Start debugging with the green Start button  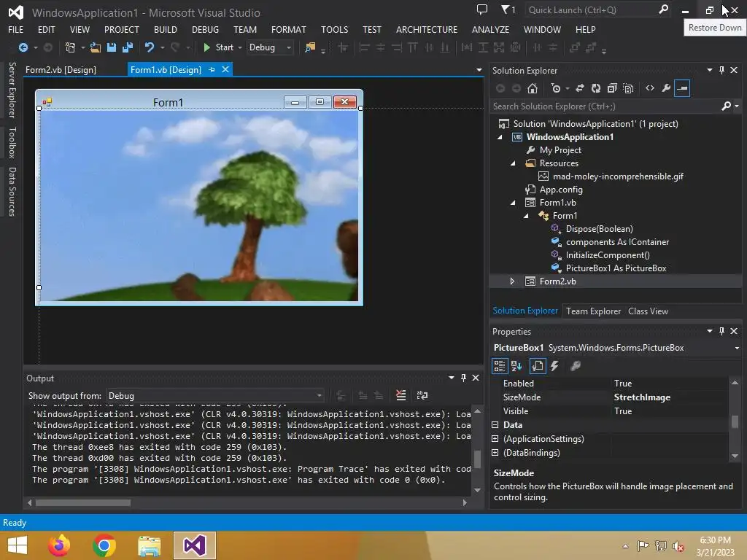click(x=219, y=47)
